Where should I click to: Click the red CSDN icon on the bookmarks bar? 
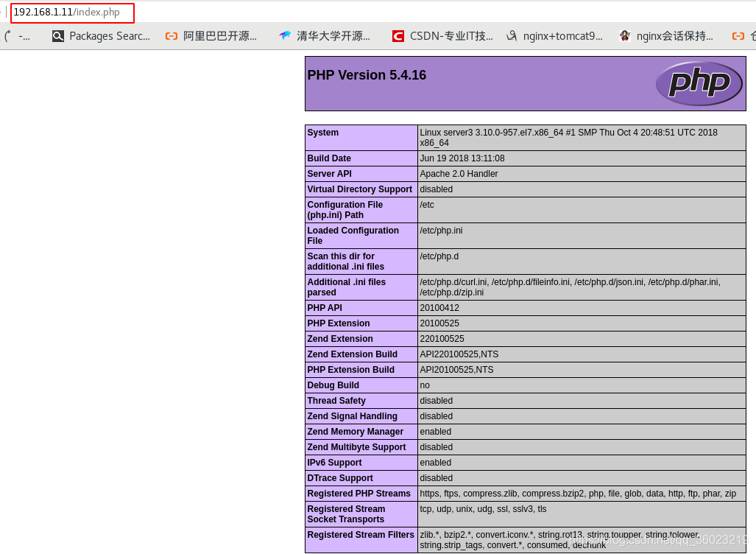pyautogui.click(x=398, y=35)
